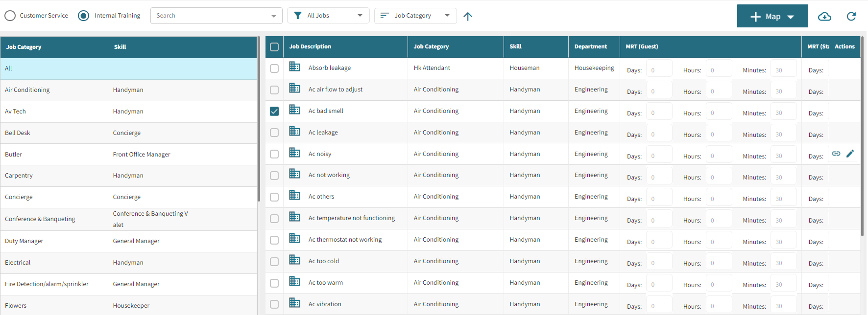Image resolution: width=868 pixels, height=315 pixels.
Task: Select the Customer Service radio button
Action: click(x=10, y=16)
